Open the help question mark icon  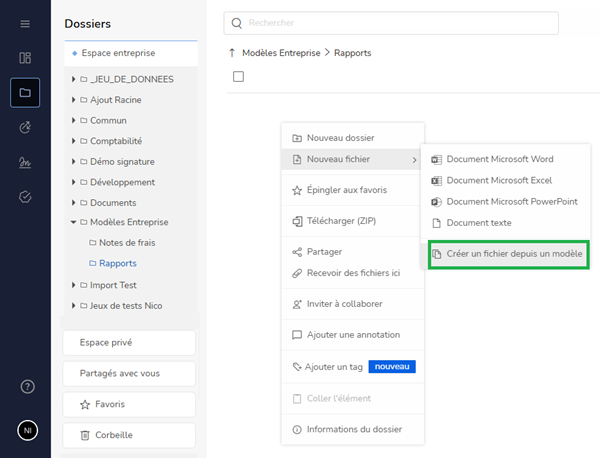[x=27, y=387]
